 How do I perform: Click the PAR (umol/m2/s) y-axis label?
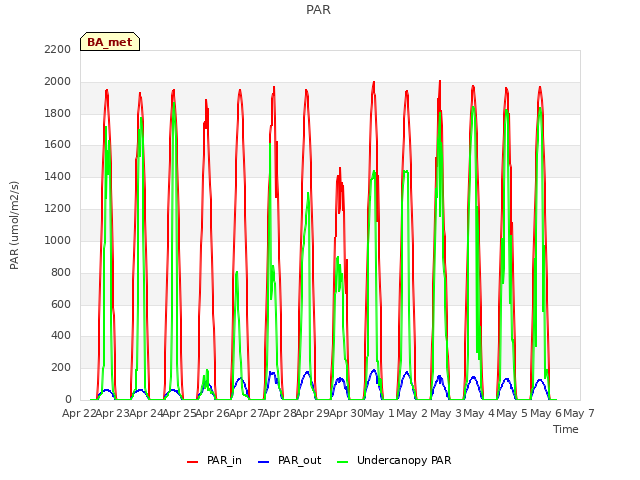click(x=14, y=225)
